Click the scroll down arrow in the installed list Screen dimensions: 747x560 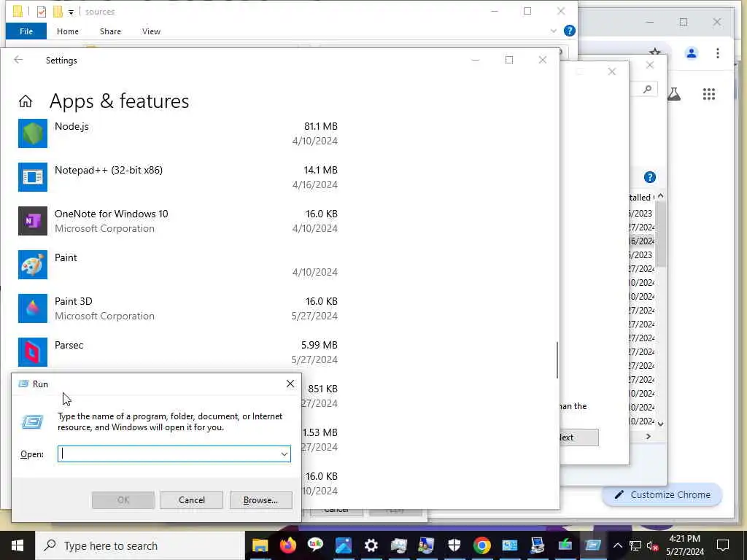click(660, 424)
